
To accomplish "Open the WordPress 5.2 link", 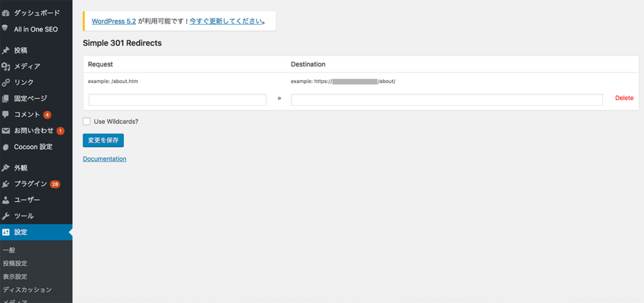I will pyautogui.click(x=114, y=21).
